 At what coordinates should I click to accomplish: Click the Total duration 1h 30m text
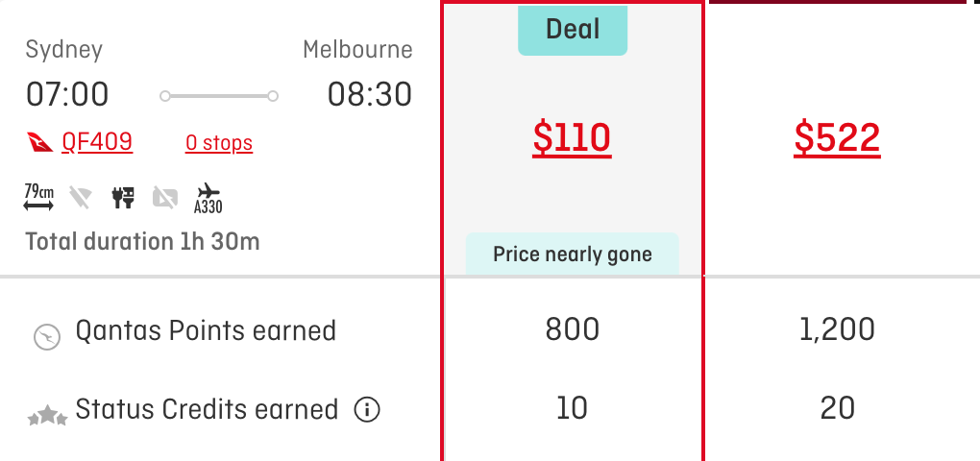click(x=142, y=241)
